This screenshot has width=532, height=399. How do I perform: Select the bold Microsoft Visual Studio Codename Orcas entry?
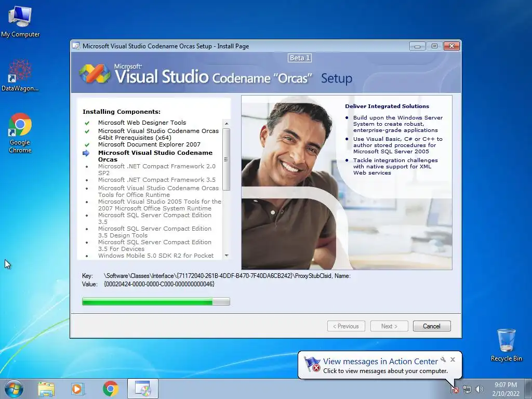(155, 156)
